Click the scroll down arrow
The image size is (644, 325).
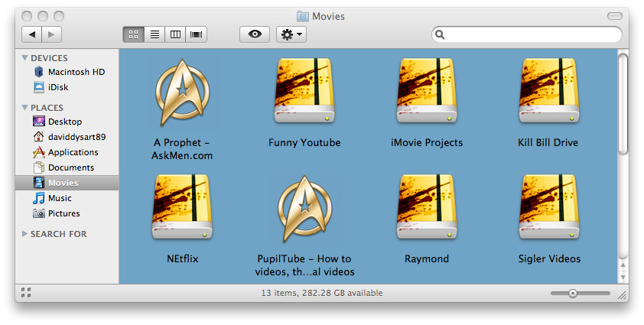[x=623, y=278]
